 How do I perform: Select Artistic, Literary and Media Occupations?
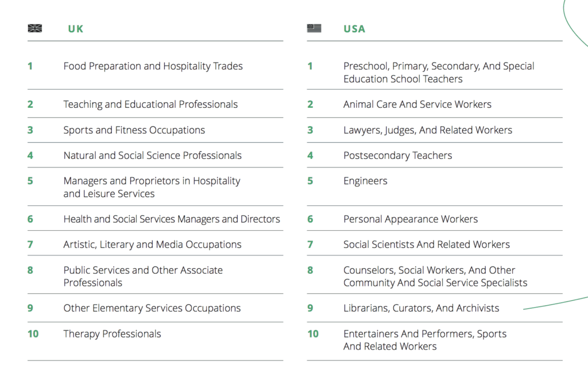[152, 245]
